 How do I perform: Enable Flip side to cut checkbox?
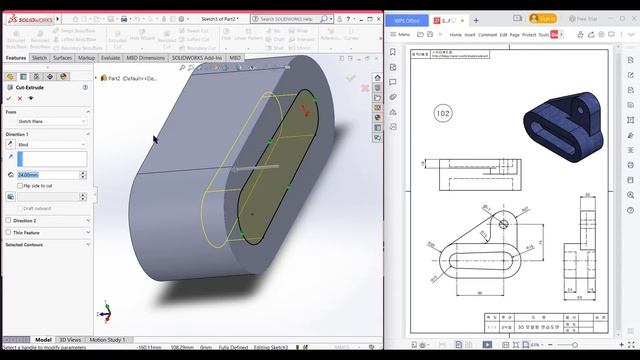click(20, 186)
